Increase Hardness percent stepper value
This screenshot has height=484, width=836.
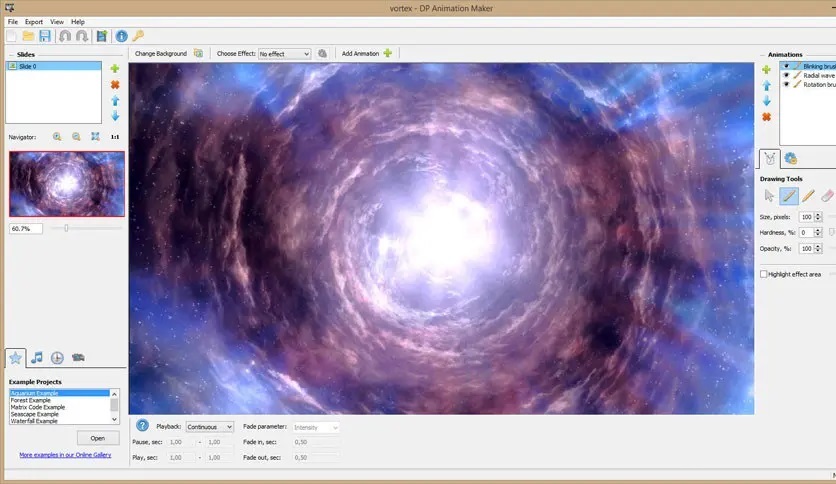[x=818, y=230]
